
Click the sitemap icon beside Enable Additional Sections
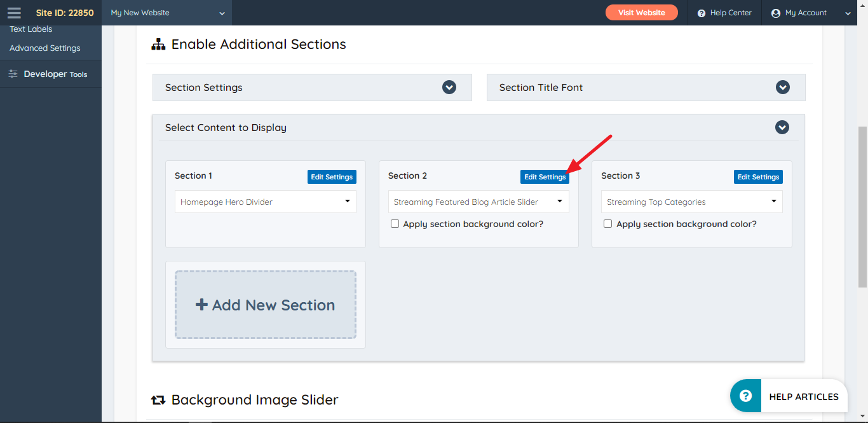coord(158,45)
